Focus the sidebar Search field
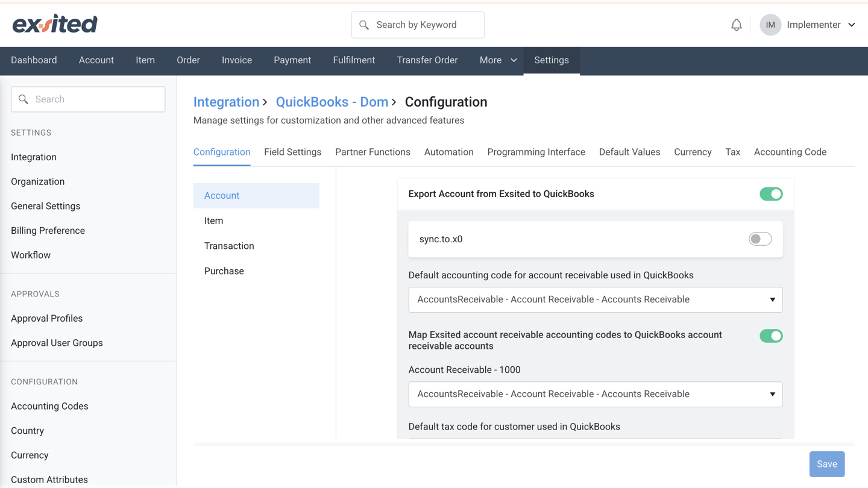 [88, 99]
